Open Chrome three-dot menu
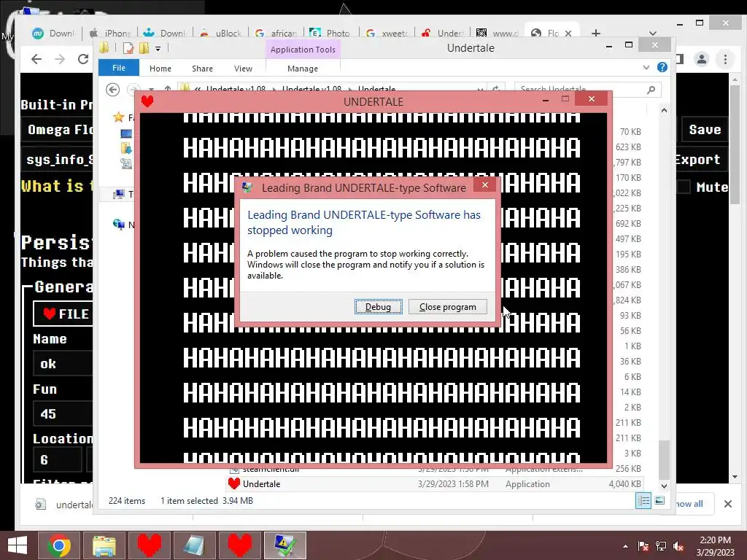 (725, 59)
